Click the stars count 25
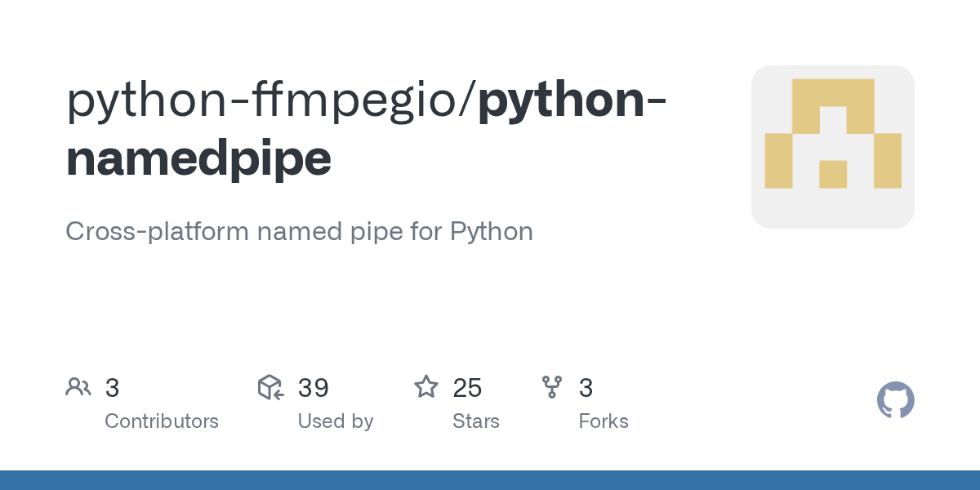980x490 pixels. click(467, 388)
